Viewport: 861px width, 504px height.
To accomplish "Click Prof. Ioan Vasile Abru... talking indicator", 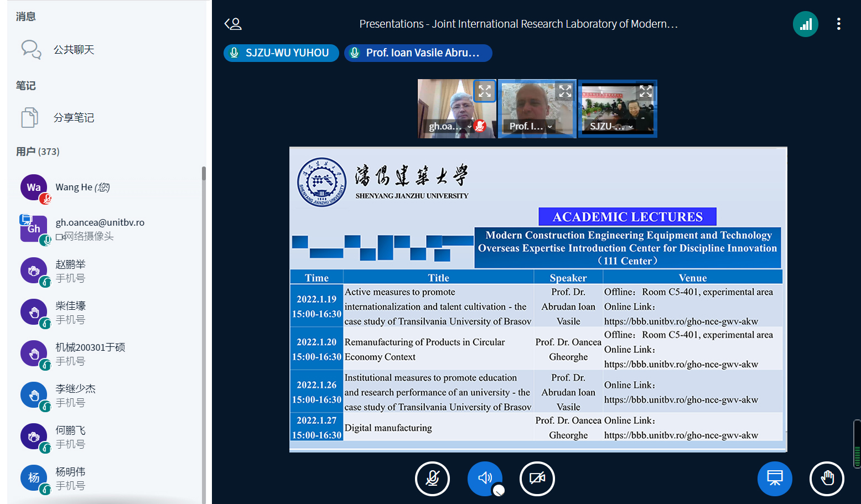I will [418, 53].
